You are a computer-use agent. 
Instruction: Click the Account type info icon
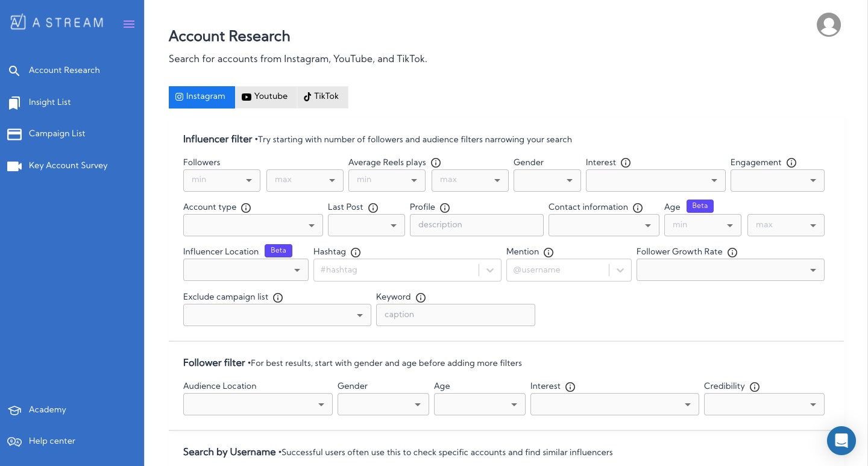(246, 208)
